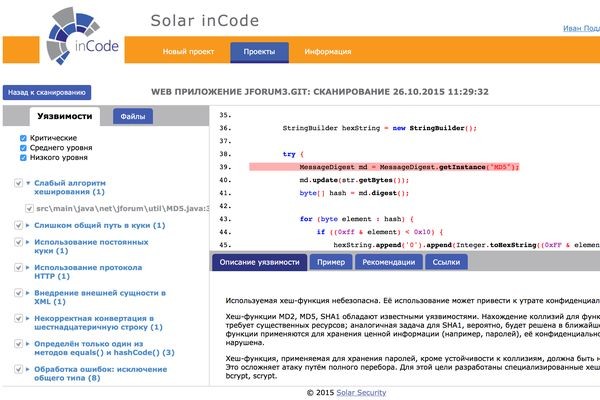Expand Некорректная конвертация arrow
The image size is (600, 400).
tap(28, 318)
